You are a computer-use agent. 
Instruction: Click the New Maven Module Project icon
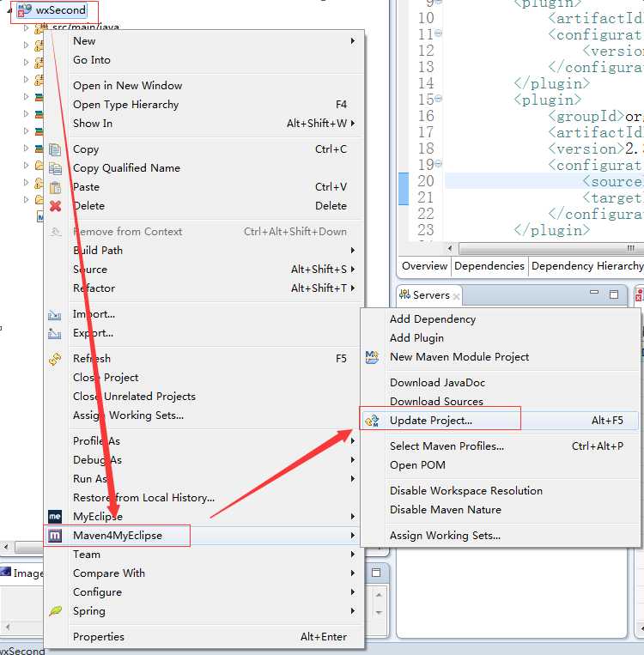[x=372, y=357]
